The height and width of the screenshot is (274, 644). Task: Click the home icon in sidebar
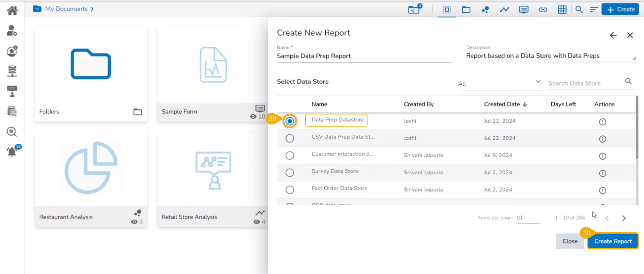coord(12,11)
